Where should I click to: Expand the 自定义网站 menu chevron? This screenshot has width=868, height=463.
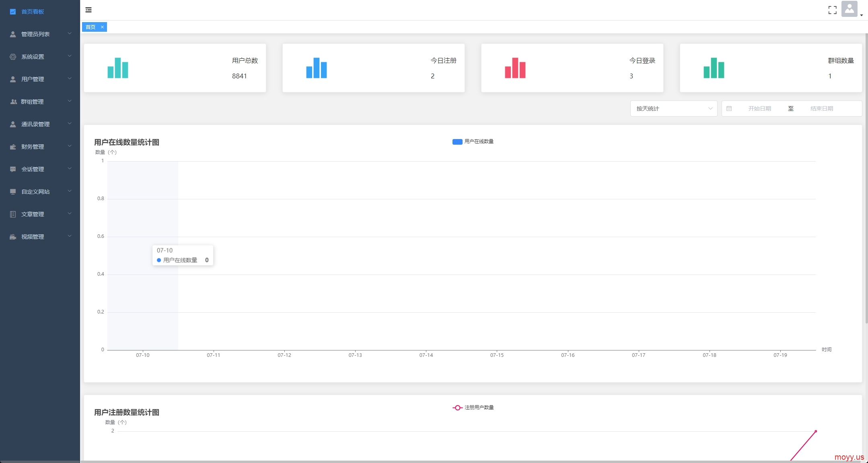coord(70,191)
